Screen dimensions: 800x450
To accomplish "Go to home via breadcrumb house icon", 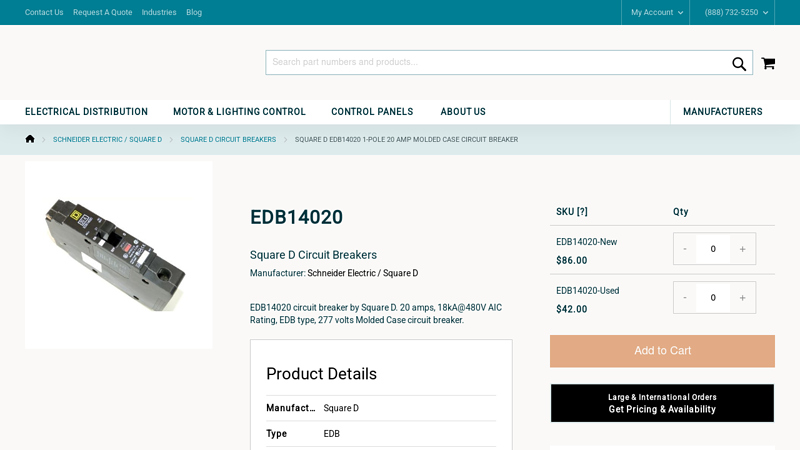I will 30,139.
